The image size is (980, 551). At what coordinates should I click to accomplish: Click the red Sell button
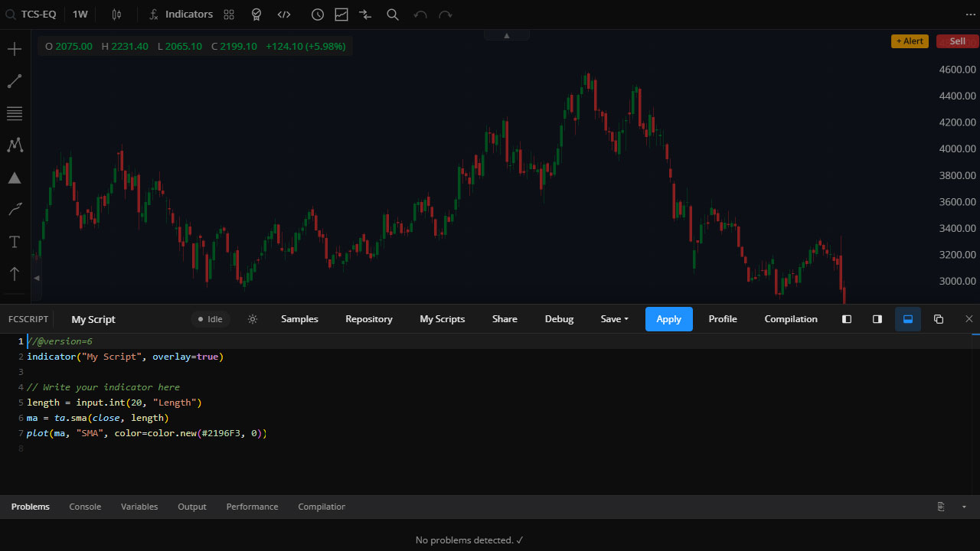pos(958,41)
